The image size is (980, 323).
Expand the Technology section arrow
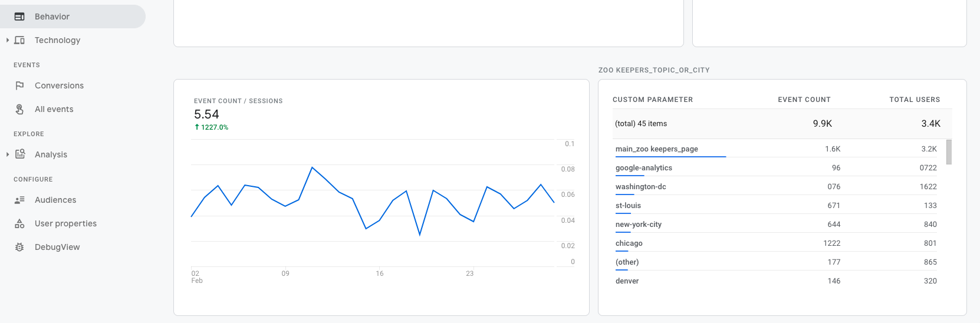tap(8, 40)
